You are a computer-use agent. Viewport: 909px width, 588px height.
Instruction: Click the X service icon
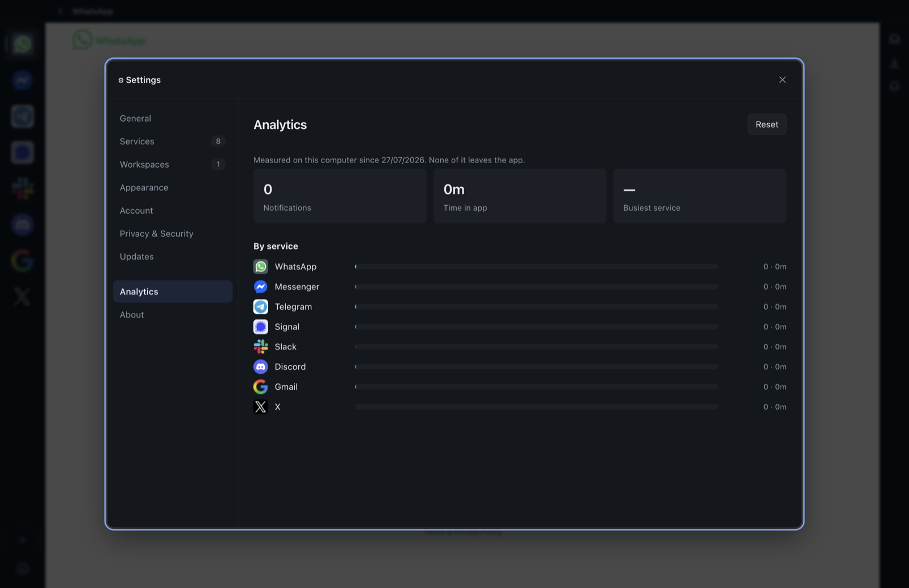(261, 407)
